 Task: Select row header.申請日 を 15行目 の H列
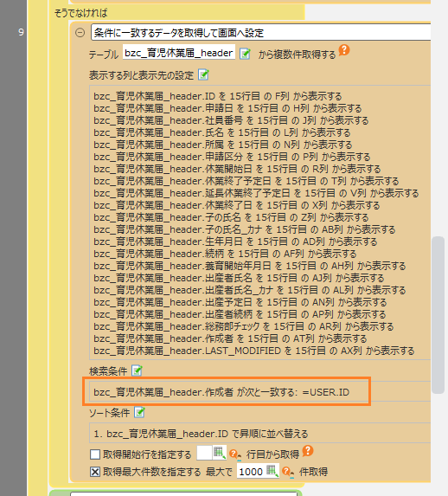(227, 108)
